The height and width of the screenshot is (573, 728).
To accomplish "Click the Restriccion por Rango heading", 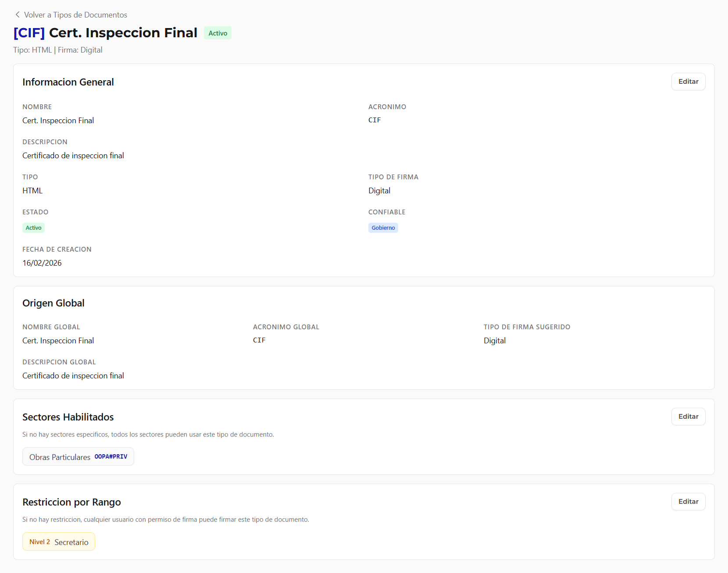I will [x=71, y=502].
